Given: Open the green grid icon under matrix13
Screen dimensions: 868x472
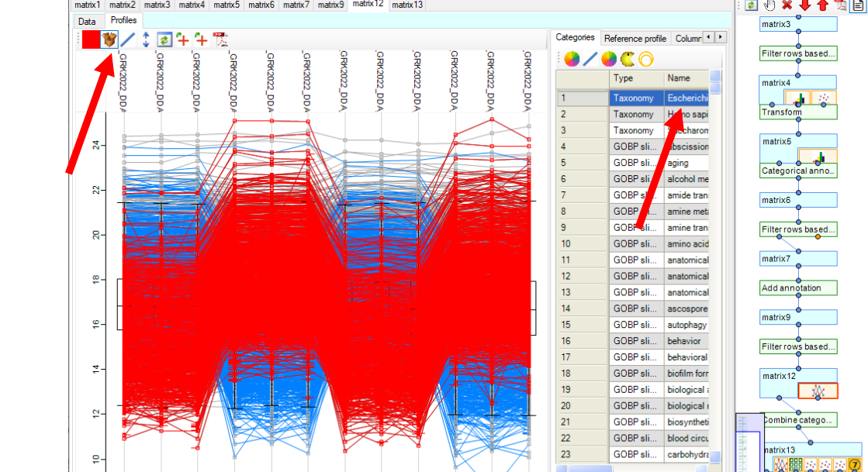Looking at the screenshot, I should click(796, 465).
